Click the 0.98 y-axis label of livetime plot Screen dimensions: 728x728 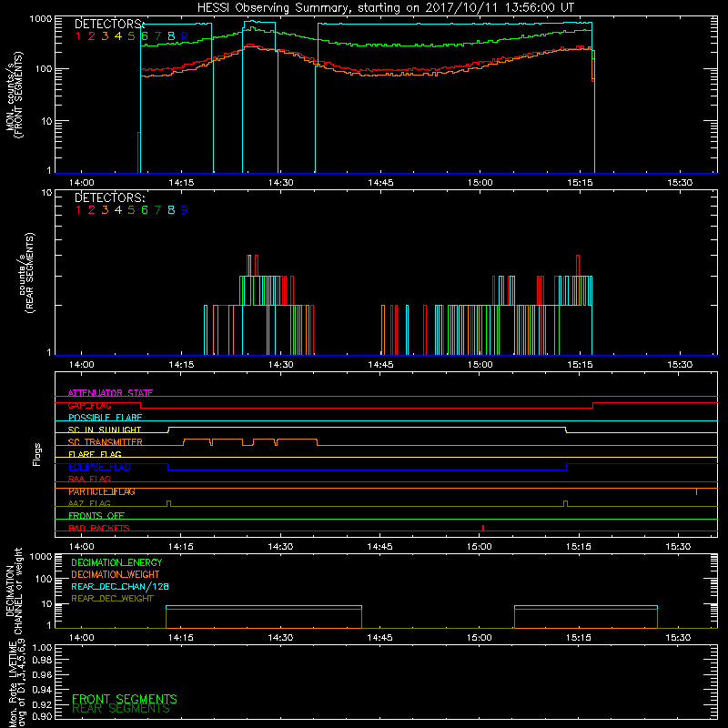(42, 661)
